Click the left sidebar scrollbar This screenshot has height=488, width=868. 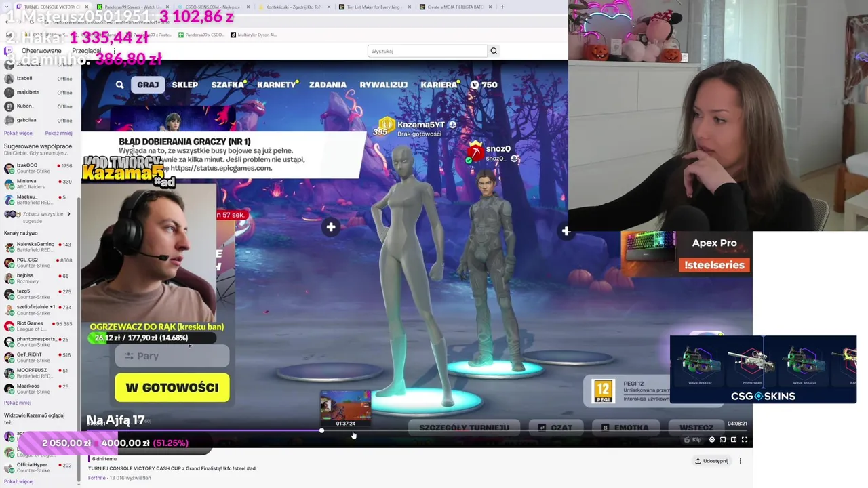(x=79, y=339)
